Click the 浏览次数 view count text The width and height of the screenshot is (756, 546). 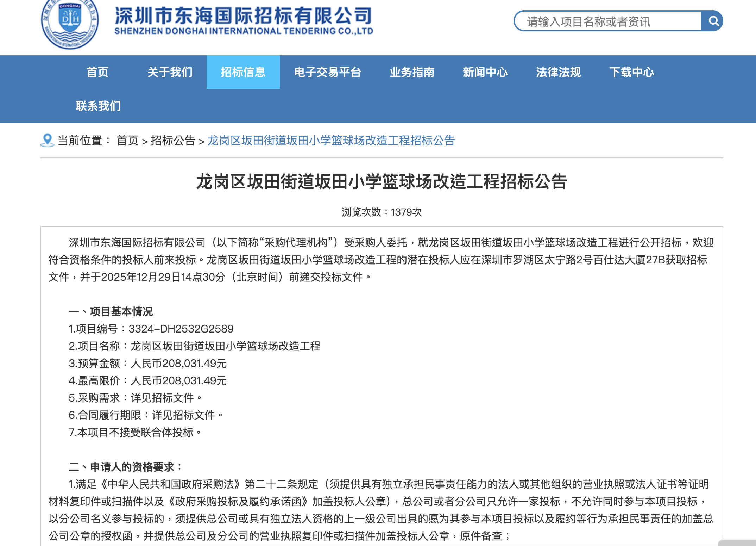pyautogui.click(x=382, y=212)
